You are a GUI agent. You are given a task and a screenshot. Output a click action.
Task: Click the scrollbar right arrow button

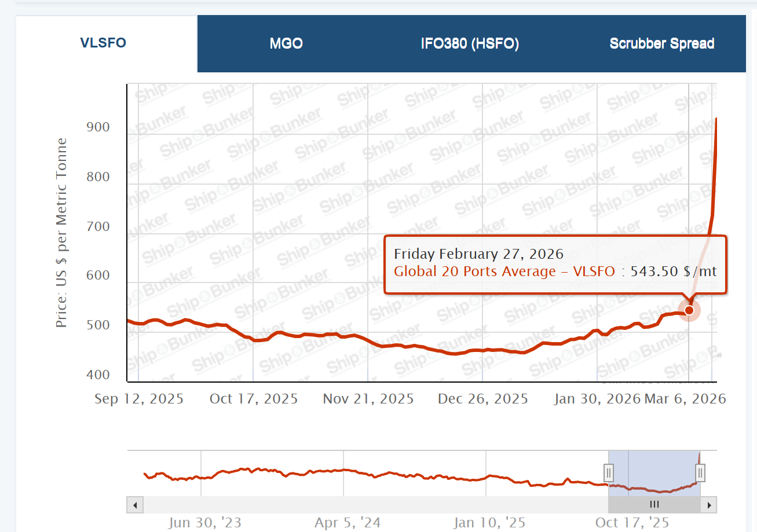click(x=709, y=505)
